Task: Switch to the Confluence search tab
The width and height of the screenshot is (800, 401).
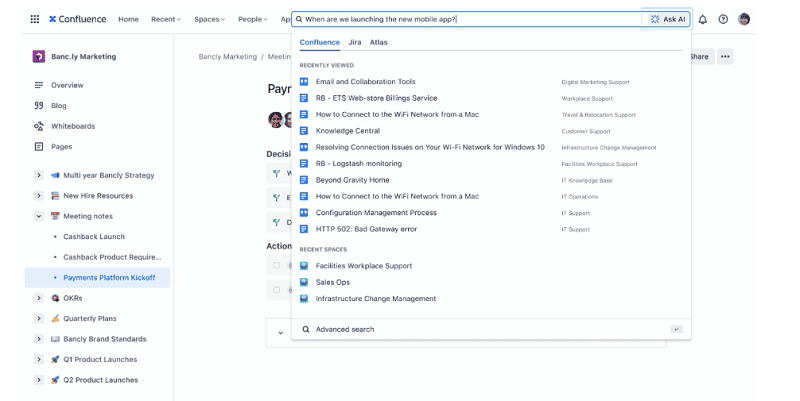Action: pyautogui.click(x=319, y=42)
